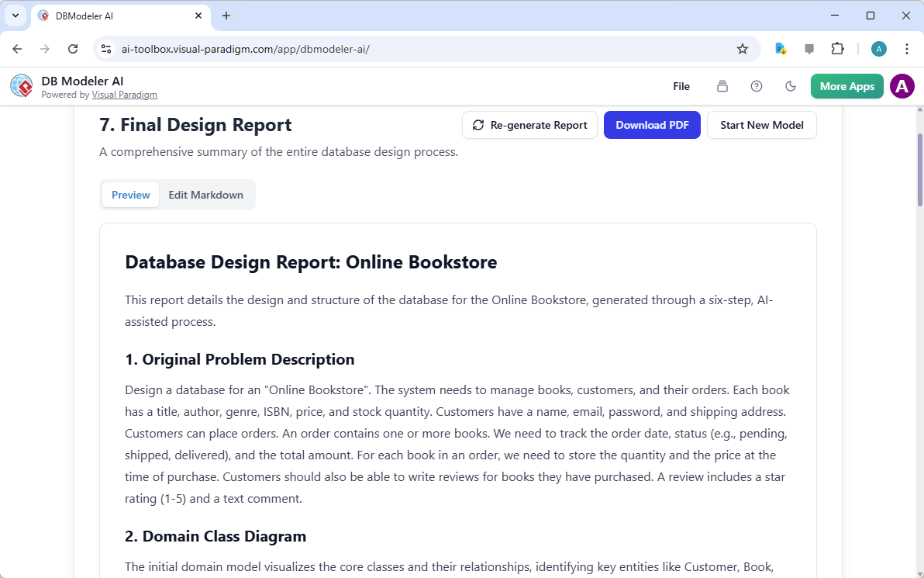924x578 pixels.
Task: Open the Visual Paradigm link
Action: (x=124, y=95)
